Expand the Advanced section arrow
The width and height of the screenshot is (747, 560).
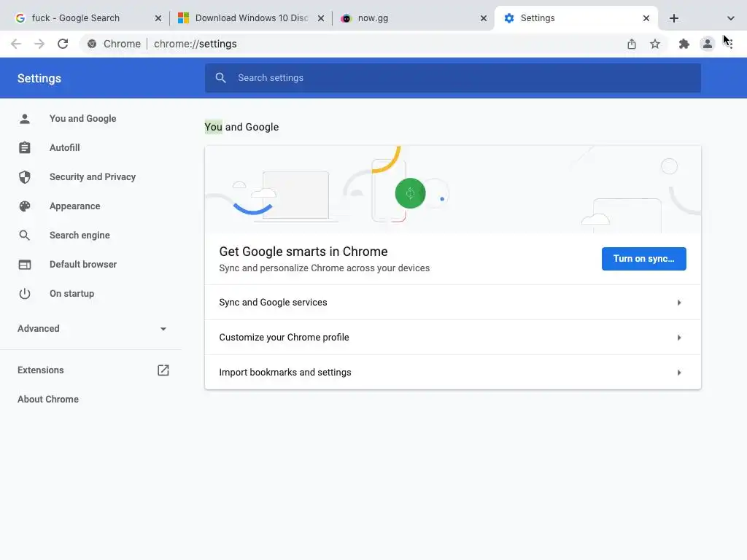click(163, 329)
